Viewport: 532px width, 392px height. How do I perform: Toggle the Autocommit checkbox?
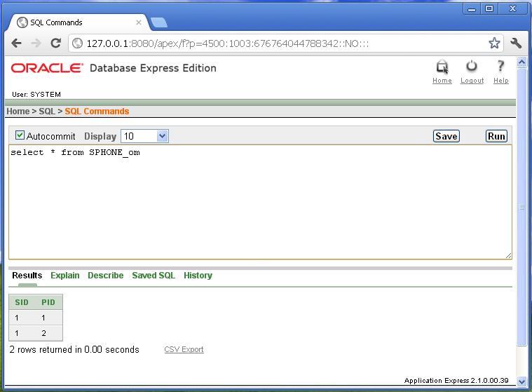click(x=20, y=135)
